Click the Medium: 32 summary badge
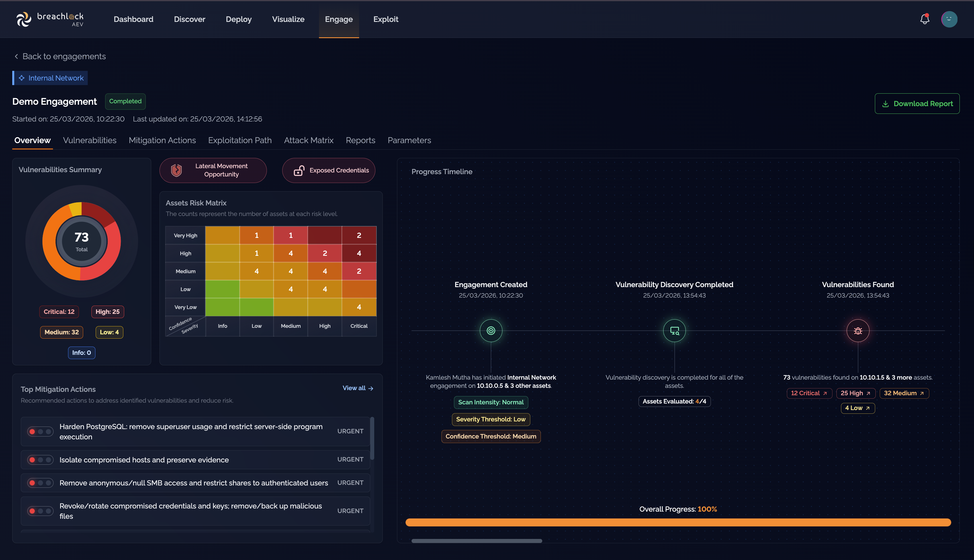Image resolution: width=974 pixels, height=560 pixels. (x=62, y=332)
